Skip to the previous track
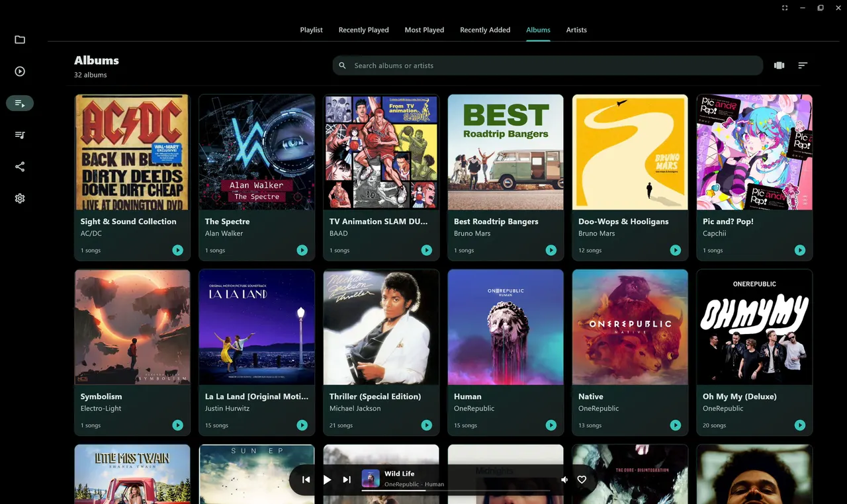The width and height of the screenshot is (847, 504). pyautogui.click(x=306, y=480)
